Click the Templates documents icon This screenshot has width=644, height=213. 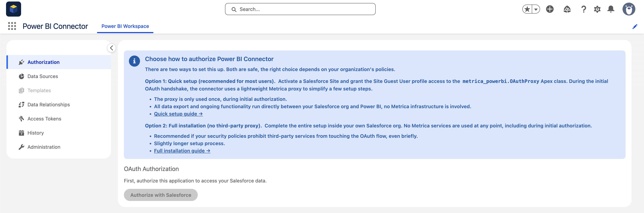(21, 90)
